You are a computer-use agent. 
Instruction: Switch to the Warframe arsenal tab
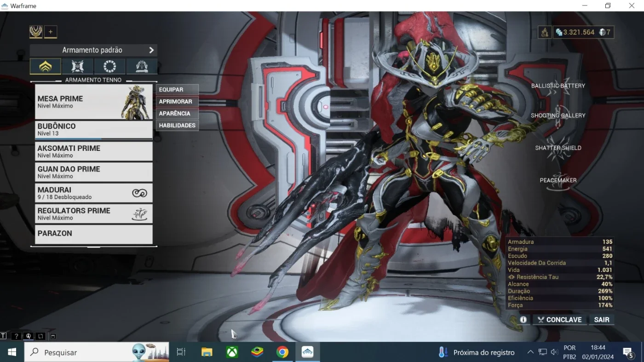[46, 66]
